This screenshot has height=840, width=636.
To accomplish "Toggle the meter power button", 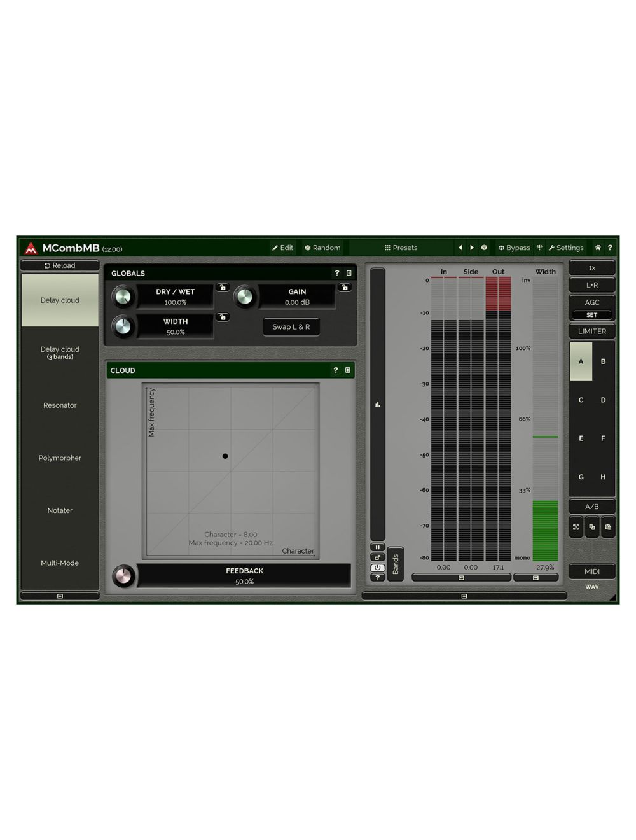I will click(x=378, y=568).
